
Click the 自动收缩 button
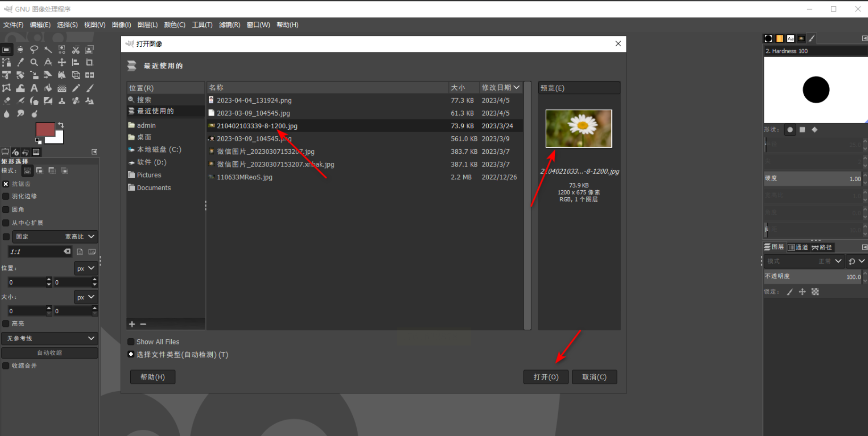[x=50, y=353]
